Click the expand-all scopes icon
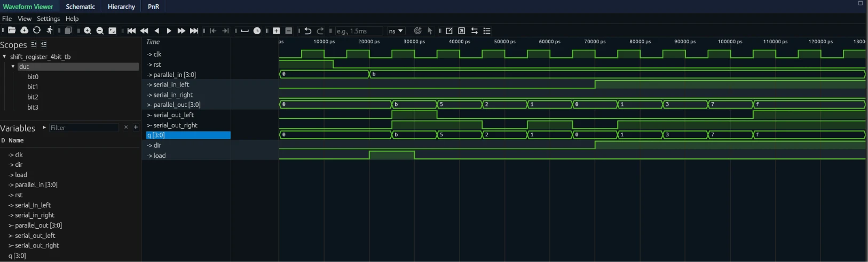This screenshot has width=868, height=262. pyautogui.click(x=34, y=44)
